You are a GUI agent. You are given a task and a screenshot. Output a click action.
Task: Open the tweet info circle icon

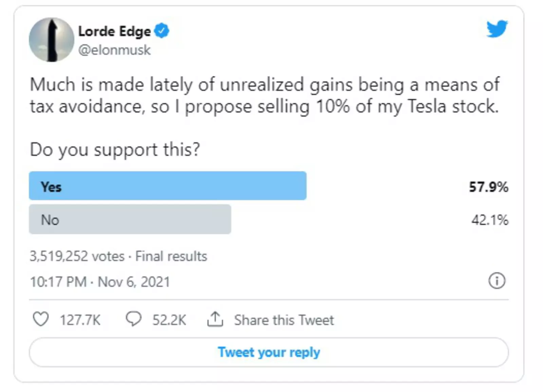[497, 281]
